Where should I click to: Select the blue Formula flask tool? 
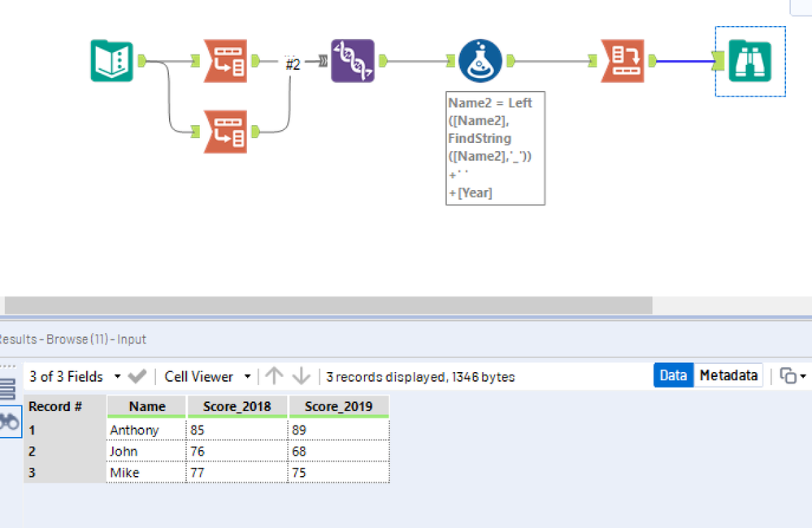(480, 61)
